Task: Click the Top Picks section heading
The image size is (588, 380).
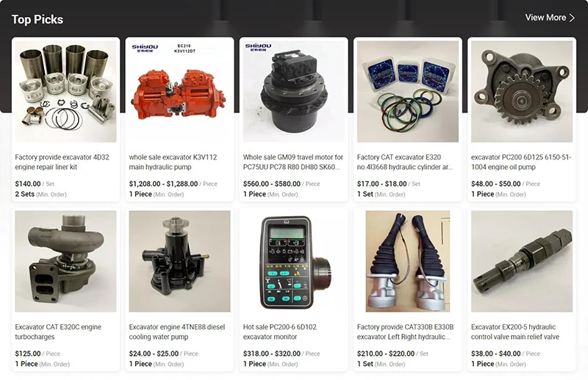Action: click(37, 20)
